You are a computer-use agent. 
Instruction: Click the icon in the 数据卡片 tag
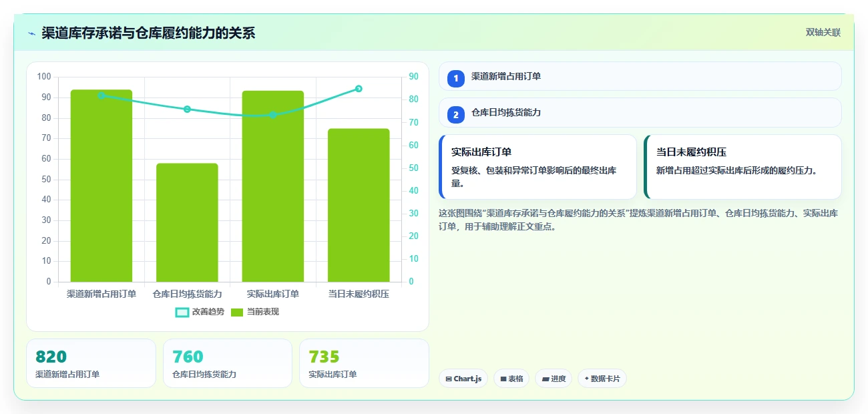(586, 379)
